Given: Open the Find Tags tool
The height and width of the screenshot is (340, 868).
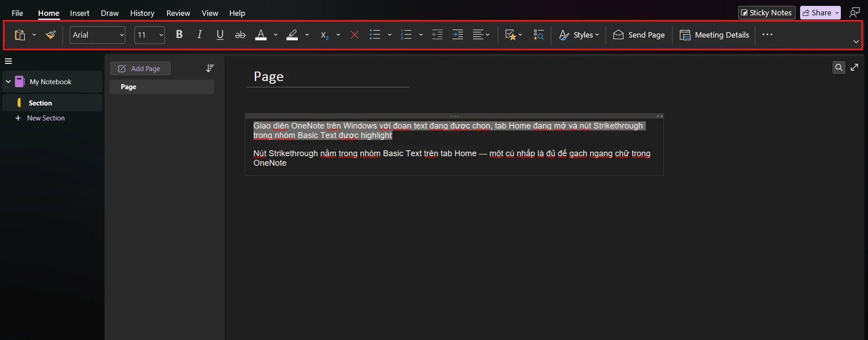Looking at the screenshot, I should pos(539,35).
